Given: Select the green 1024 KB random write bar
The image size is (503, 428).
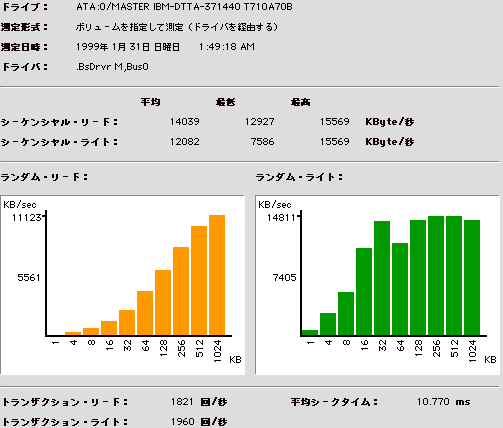Looking at the screenshot, I should pyautogui.click(x=472, y=277).
